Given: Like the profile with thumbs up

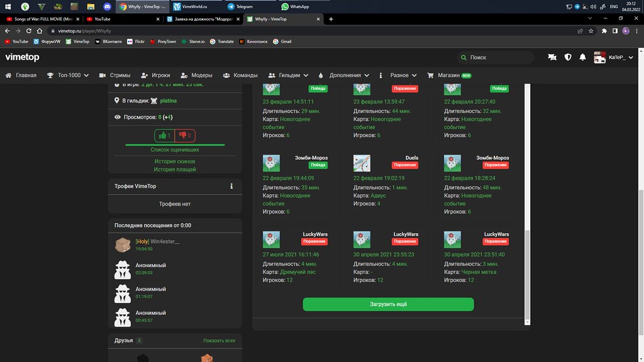Looking at the screenshot, I should click(x=164, y=136).
